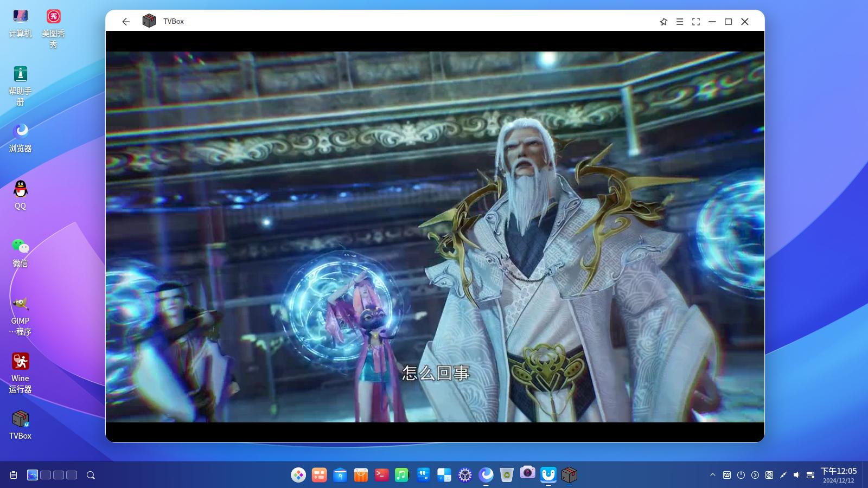Open the GIMP desktop shortcut
The width and height of the screenshot is (868, 488).
point(21,316)
